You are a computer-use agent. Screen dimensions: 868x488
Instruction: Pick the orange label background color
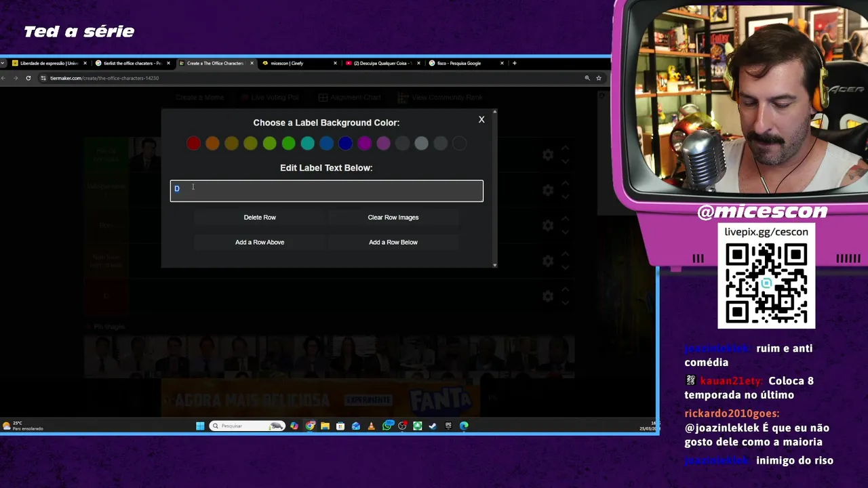point(212,144)
